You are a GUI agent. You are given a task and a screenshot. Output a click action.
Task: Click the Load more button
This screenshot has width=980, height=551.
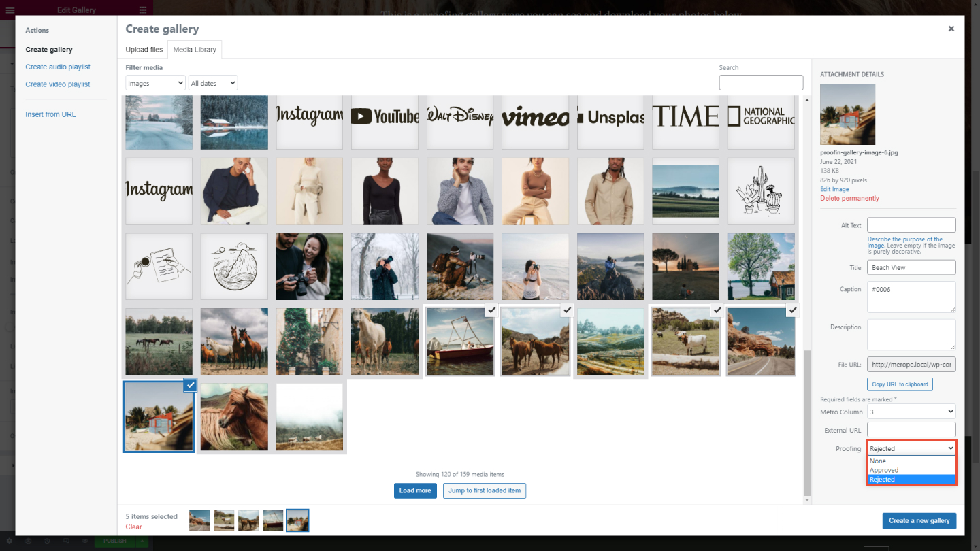click(415, 490)
